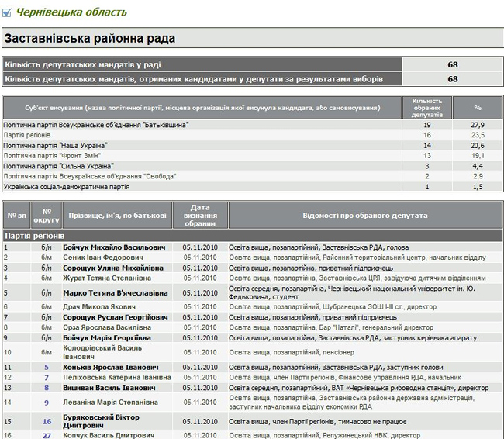
Task: Toggle the Чернівецька область checkbox
Action: [x=7, y=12]
